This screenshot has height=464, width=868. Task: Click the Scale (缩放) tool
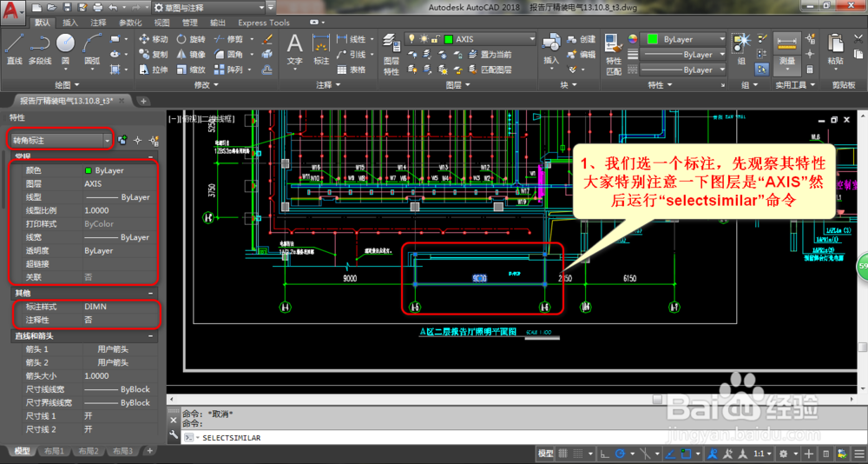pyautogui.click(x=191, y=70)
